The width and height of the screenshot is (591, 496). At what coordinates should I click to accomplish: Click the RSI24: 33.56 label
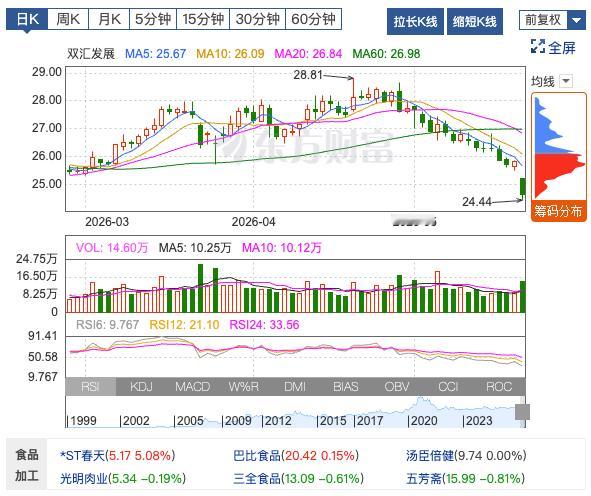coord(264,325)
